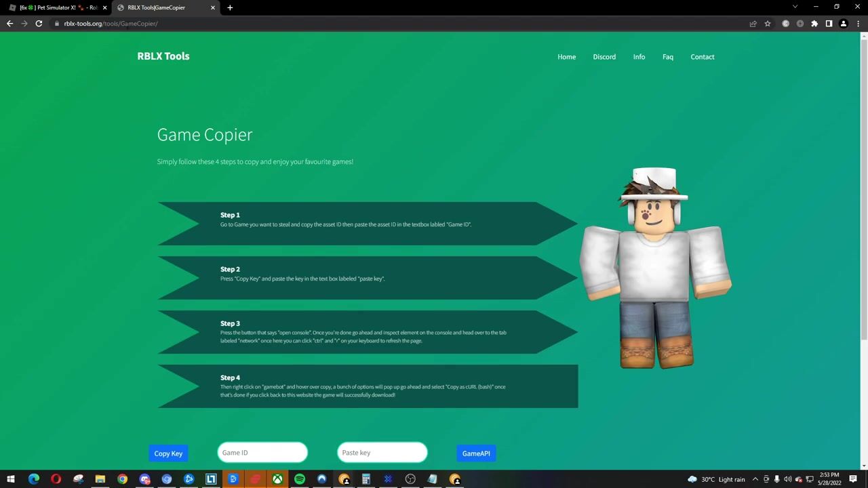Launch the Xbox app from taskbar
This screenshot has width=868, height=488.
point(277,479)
